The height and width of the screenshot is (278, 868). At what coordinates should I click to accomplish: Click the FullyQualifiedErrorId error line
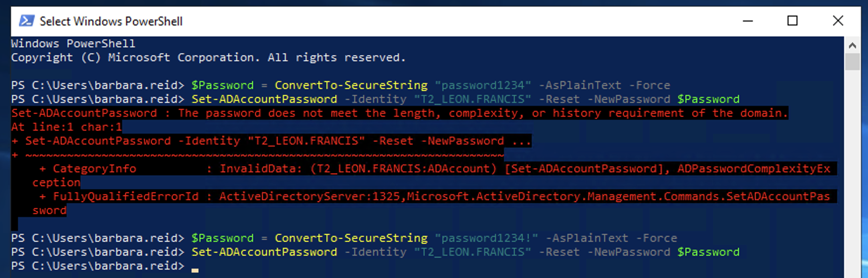[125, 197]
